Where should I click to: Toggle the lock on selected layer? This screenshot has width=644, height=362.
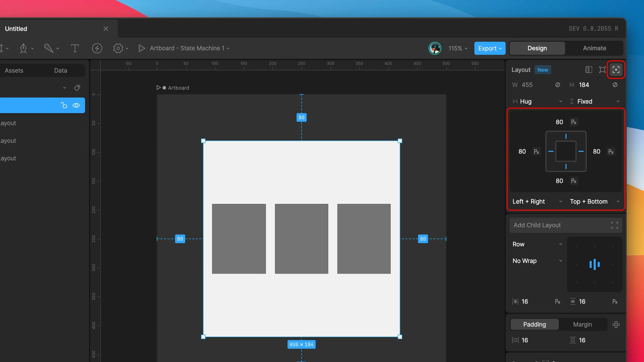click(x=64, y=105)
